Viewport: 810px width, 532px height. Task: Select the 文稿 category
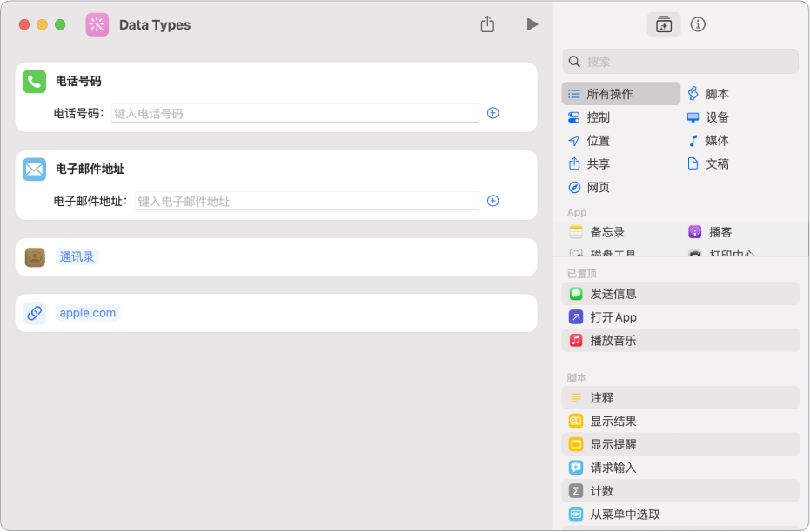[708, 163]
